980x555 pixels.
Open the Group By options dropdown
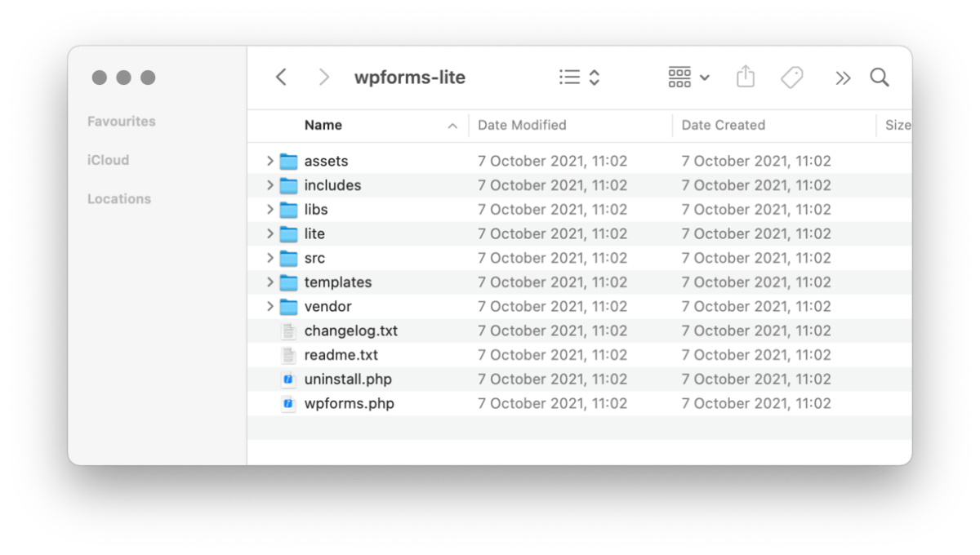pos(688,78)
